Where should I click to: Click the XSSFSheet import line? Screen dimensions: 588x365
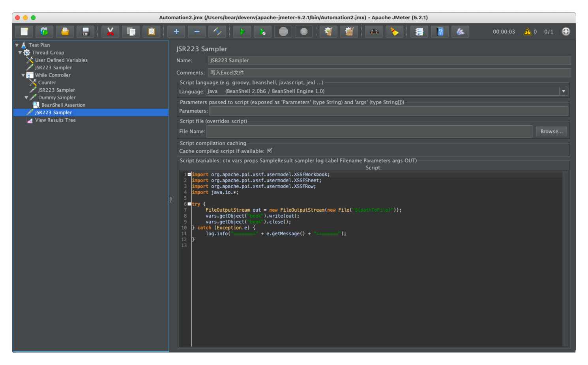click(x=257, y=180)
